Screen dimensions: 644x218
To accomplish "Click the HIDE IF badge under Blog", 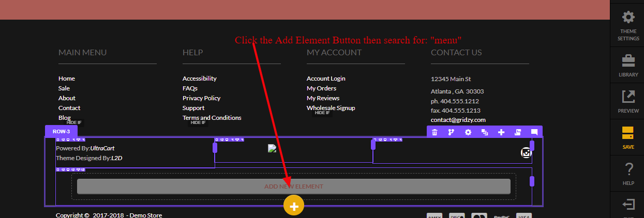I will click(74, 122).
